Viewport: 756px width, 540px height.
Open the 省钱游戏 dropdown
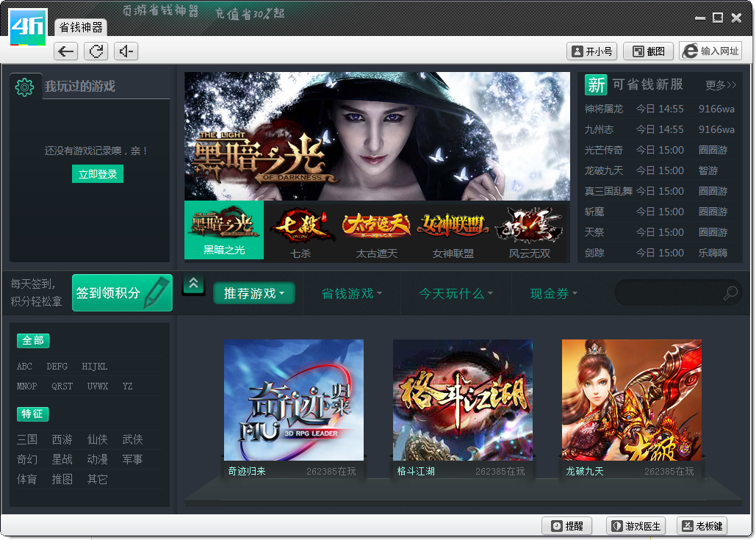click(x=351, y=293)
